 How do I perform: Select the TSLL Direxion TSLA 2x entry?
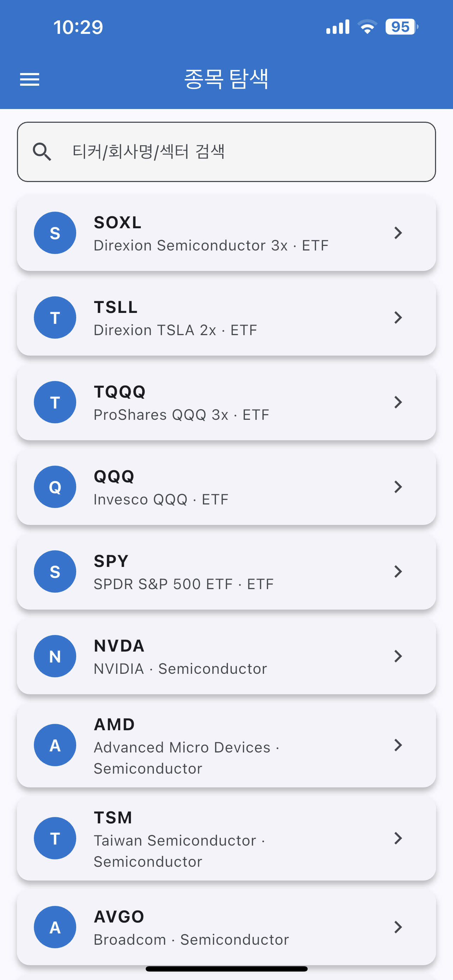coord(226,317)
